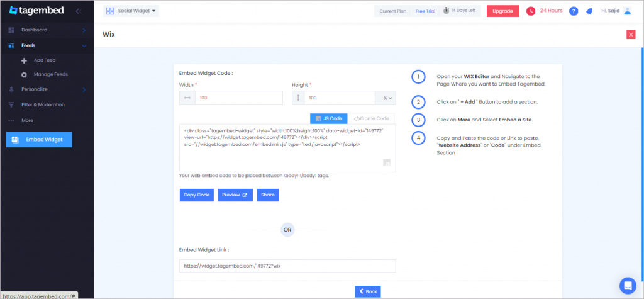
Task: Click the Feeds sidebar icon
Action: (11, 46)
